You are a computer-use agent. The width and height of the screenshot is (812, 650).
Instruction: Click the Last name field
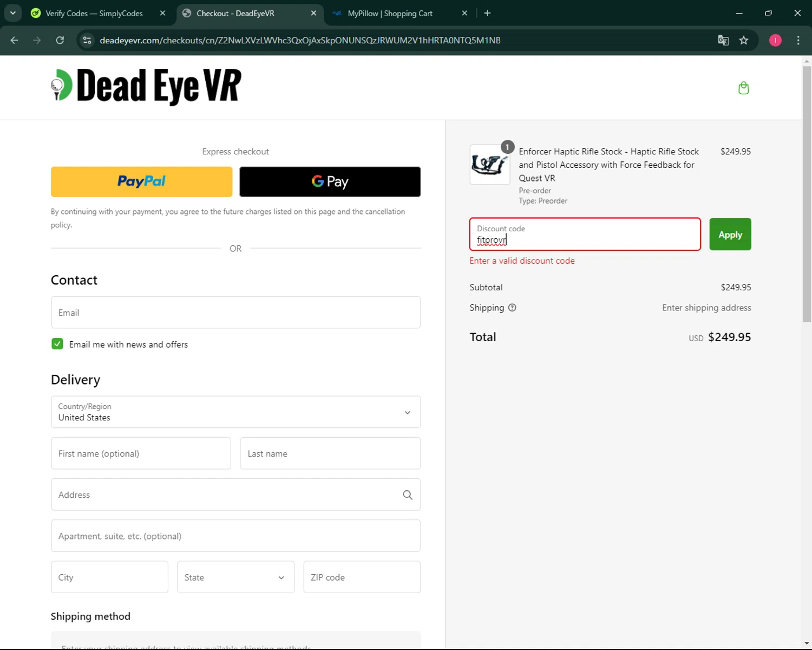[330, 453]
